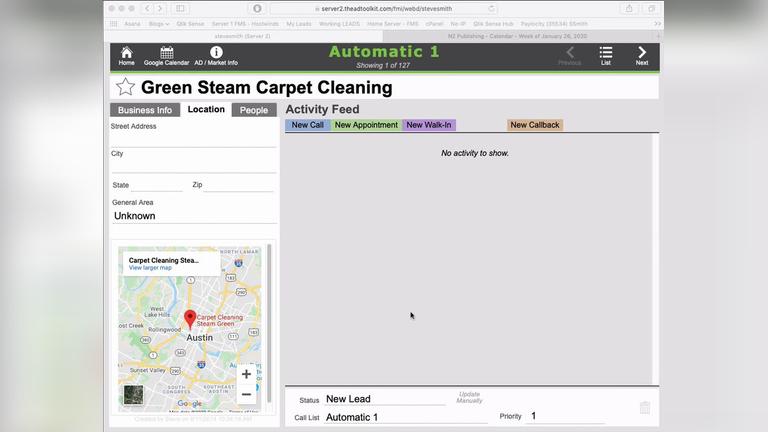The image size is (768, 432).
Task: Switch to the Business Info tab
Action: point(145,110)
